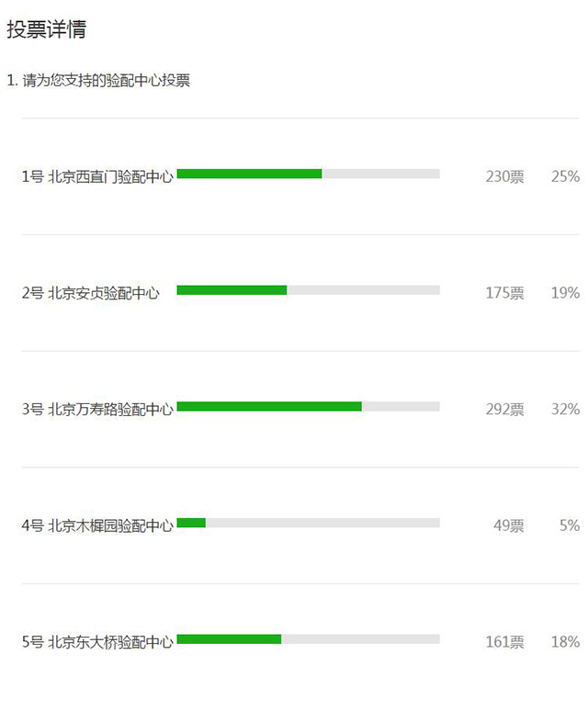Viewport: 588px width, 722px height.
Task: Click the green progress bar for 安贞
Action: click(x=232, y=290)
